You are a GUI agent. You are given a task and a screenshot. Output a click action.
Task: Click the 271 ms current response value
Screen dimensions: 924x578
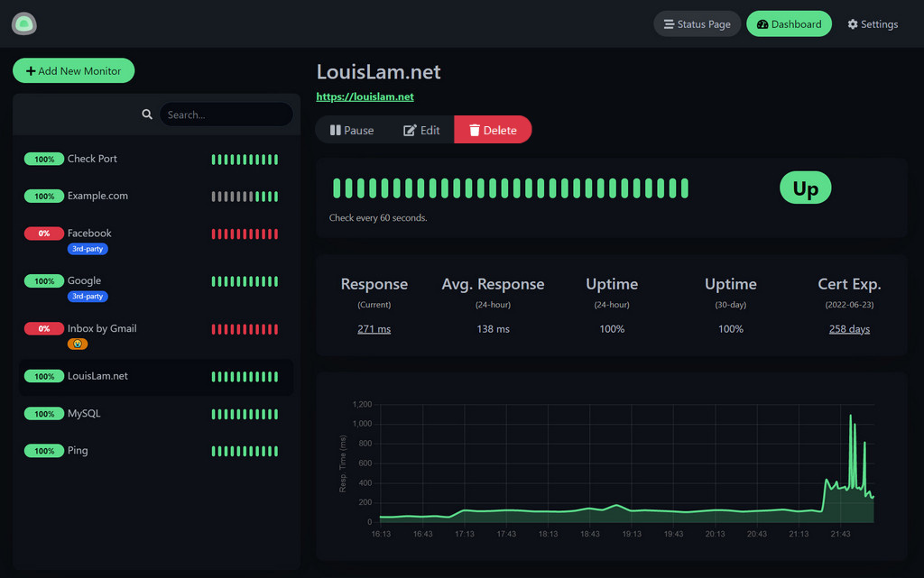(x=374, y=329)
